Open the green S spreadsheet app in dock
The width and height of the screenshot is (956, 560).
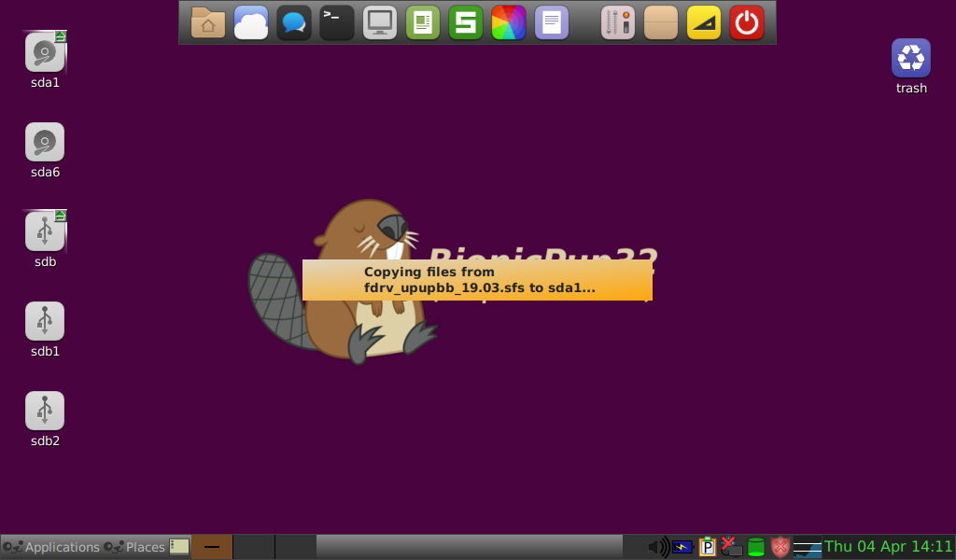(465, 22)
